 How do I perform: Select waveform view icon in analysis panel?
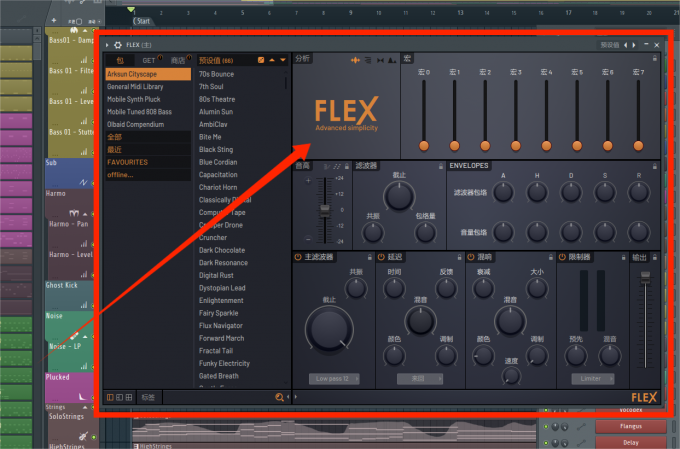pyautogui.click(x=355, y=60)
